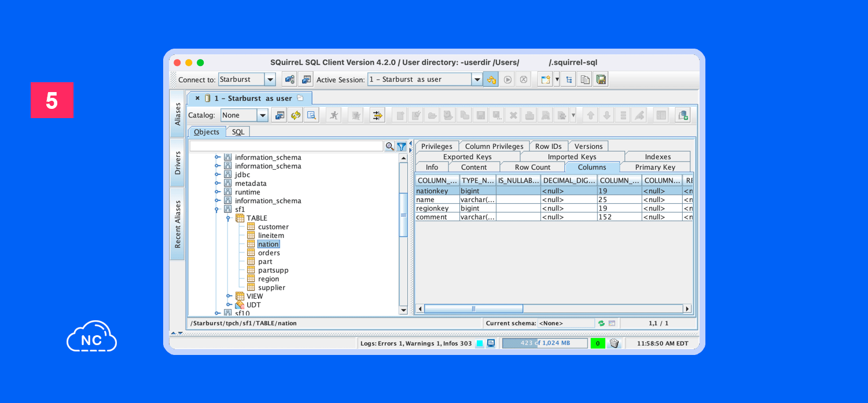Open the Connect to Starburst dropdown
This screenshot has width=868, height=403.
click(x=270, y=79)
